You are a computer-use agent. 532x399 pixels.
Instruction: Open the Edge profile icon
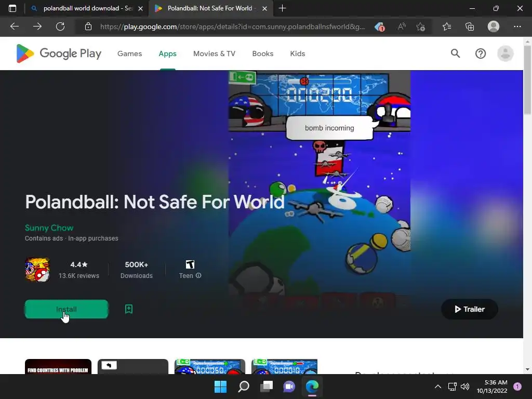point(494,26)
